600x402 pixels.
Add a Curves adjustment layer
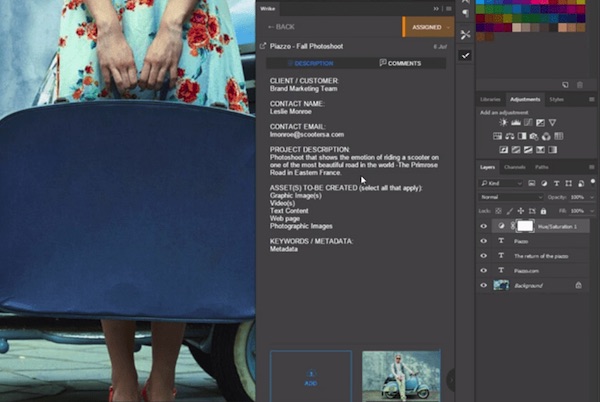(528, 122)
